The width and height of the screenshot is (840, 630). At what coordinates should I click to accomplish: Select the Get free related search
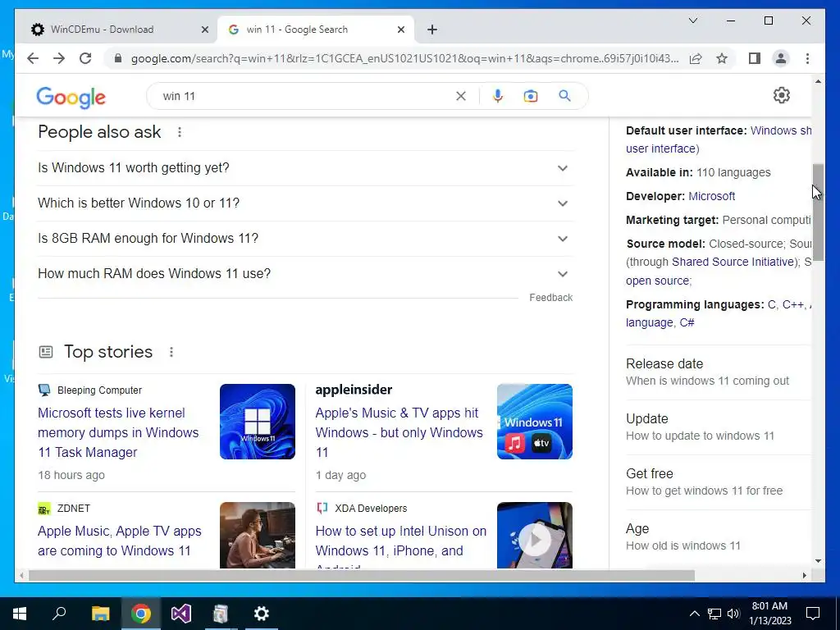[x=718, y=482]
